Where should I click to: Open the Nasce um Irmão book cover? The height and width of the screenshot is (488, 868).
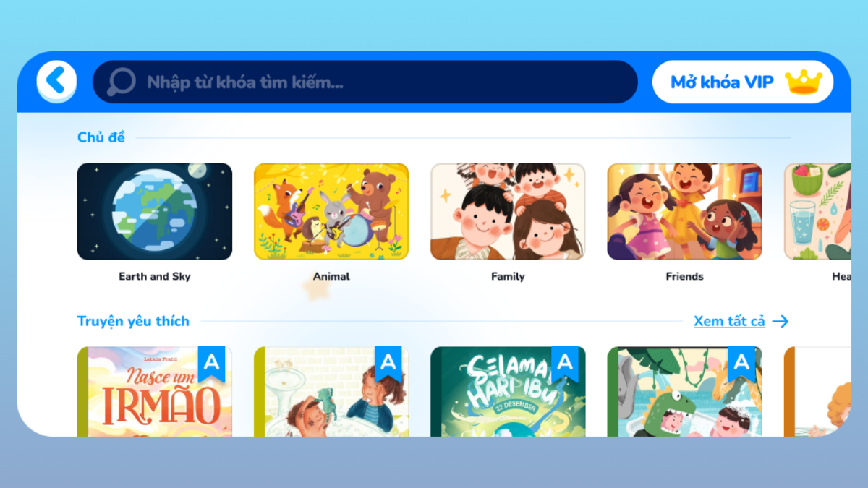155,391
